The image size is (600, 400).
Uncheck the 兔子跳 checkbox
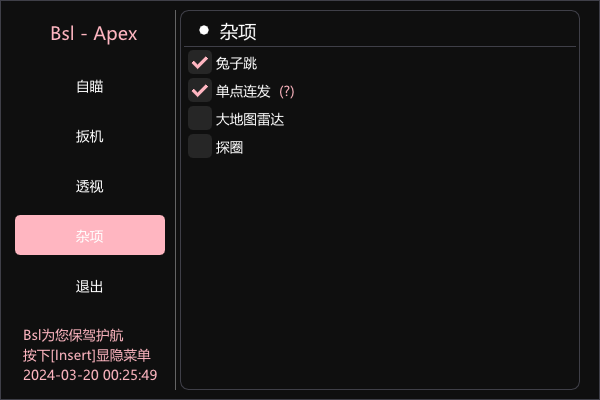click(200, 62)
